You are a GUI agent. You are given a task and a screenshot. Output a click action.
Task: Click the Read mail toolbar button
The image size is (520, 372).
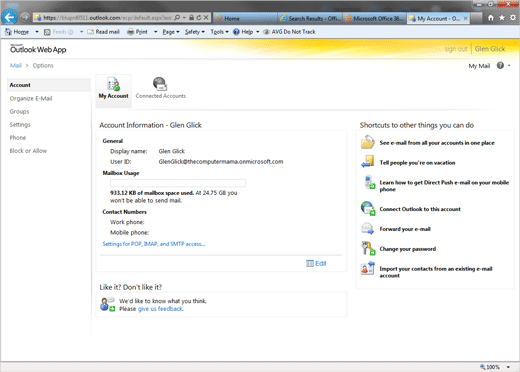point(103,32)
